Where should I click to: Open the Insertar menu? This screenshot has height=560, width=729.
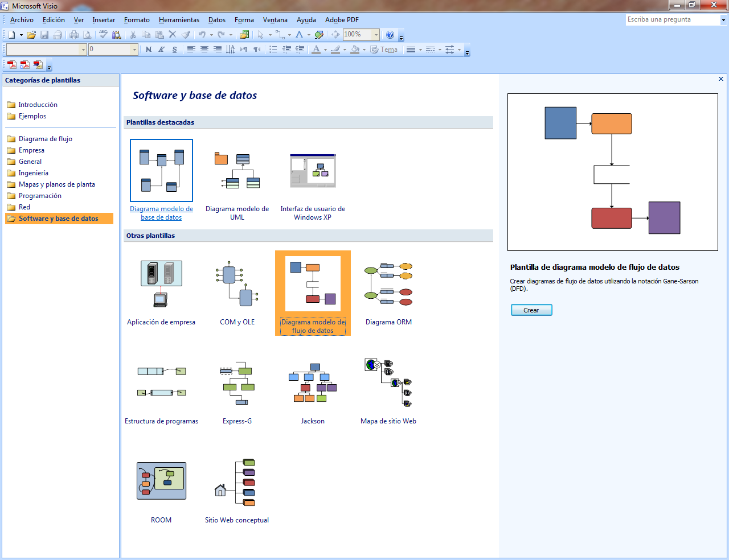click(104, 20)
